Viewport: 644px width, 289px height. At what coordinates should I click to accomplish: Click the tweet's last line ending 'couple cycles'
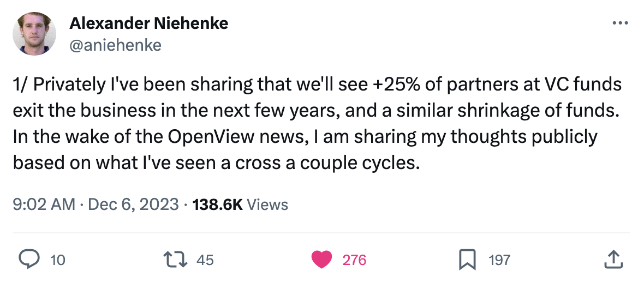(216, 162)
